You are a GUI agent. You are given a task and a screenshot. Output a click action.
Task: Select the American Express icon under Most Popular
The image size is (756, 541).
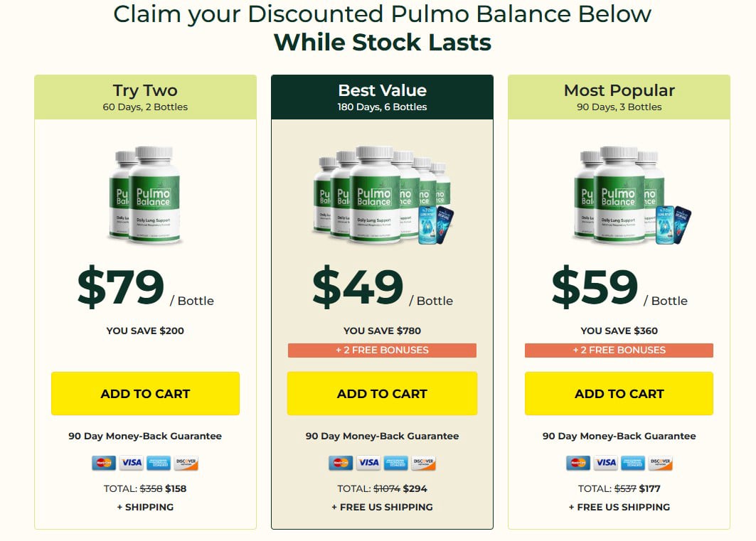coord(632,462)
